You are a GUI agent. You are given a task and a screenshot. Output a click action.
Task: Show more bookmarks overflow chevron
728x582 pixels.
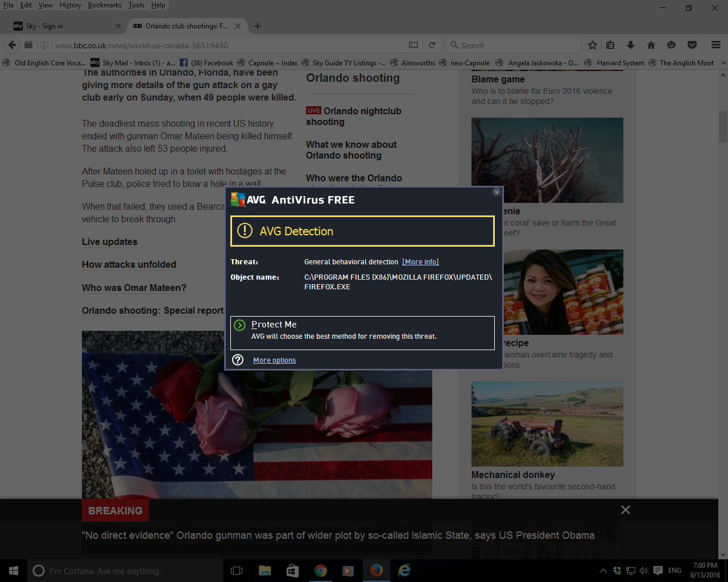coord(723,63)
